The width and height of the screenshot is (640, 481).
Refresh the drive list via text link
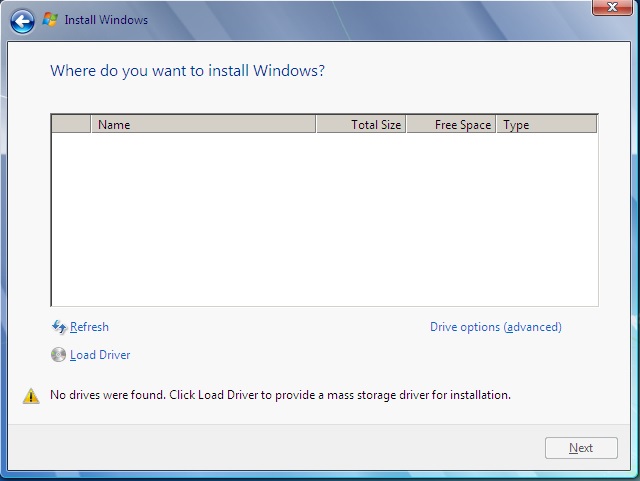(x=89, y=327)
